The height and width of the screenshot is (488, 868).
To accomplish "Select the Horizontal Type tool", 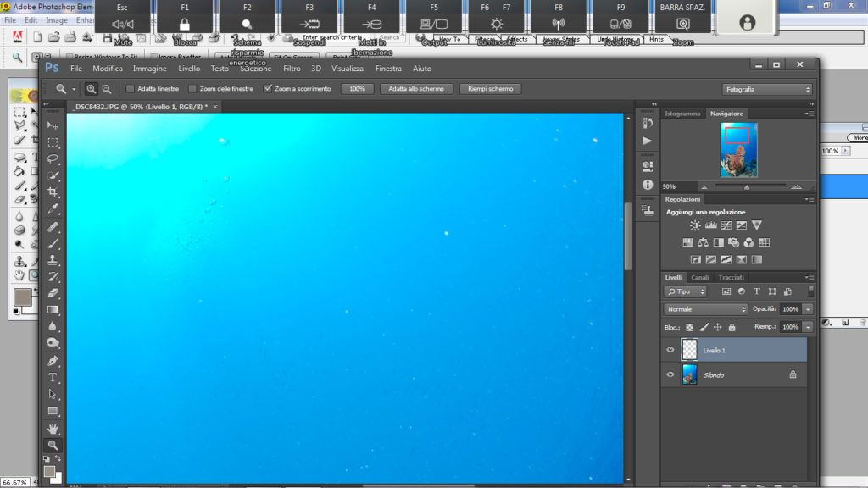I will pyautogui.click(x=53, y=377).
